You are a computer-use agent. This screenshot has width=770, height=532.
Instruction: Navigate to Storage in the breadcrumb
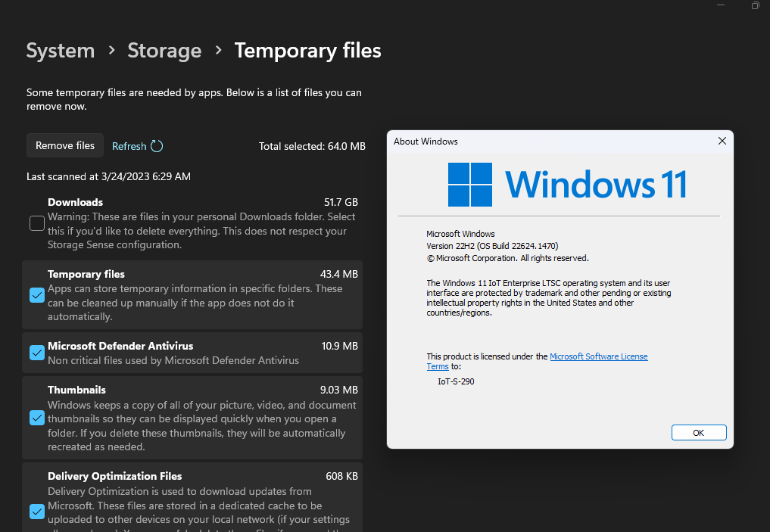tap(164, 51)
